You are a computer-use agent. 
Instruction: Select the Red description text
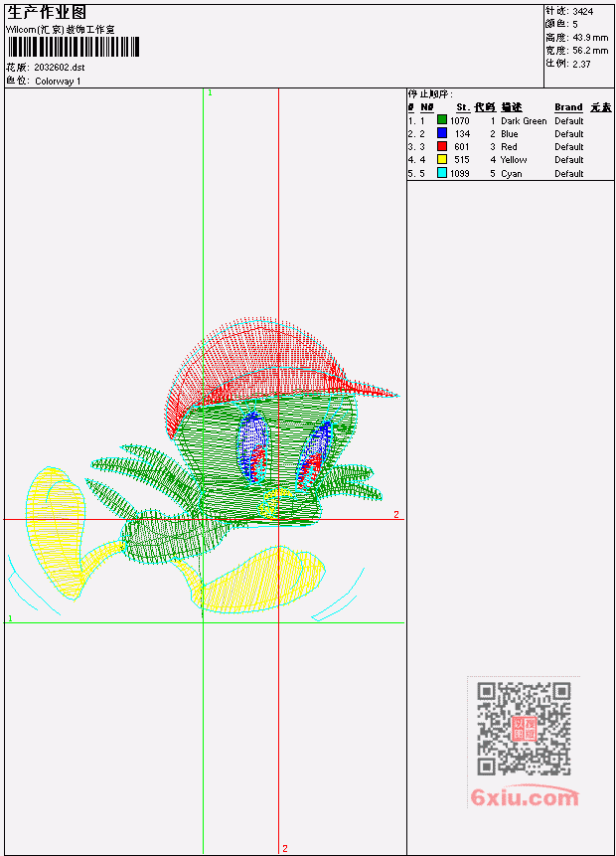509,147
